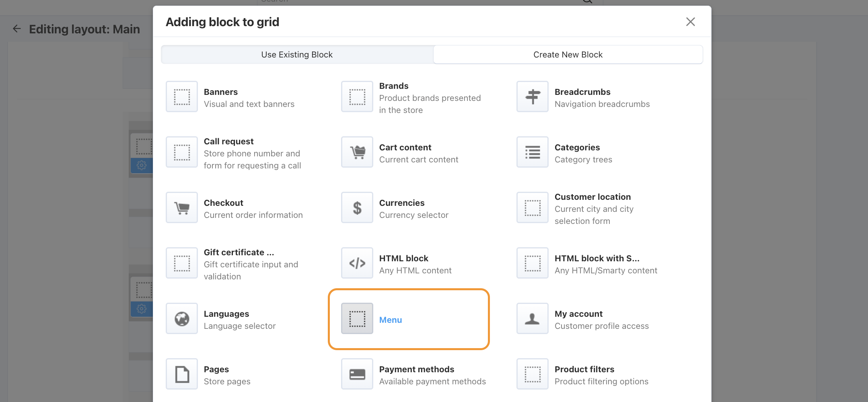Select the Banners block icon
Viewport: 868px width, 402px height.
click(x=182, y=97)
